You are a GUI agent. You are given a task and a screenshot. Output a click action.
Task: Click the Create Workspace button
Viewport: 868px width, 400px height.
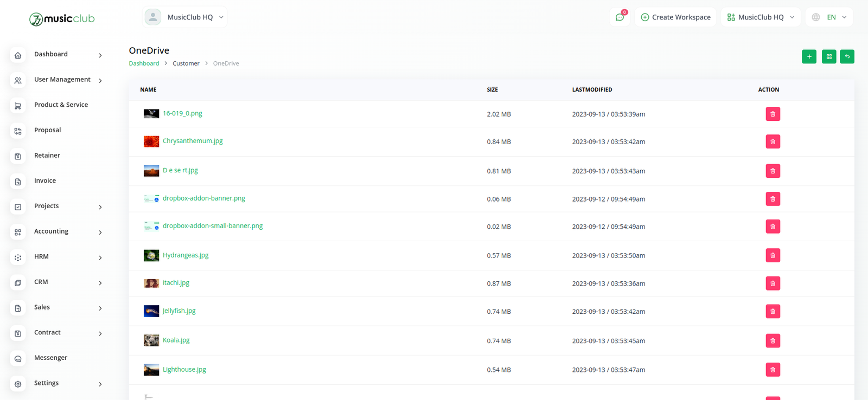tap(675, 17)
